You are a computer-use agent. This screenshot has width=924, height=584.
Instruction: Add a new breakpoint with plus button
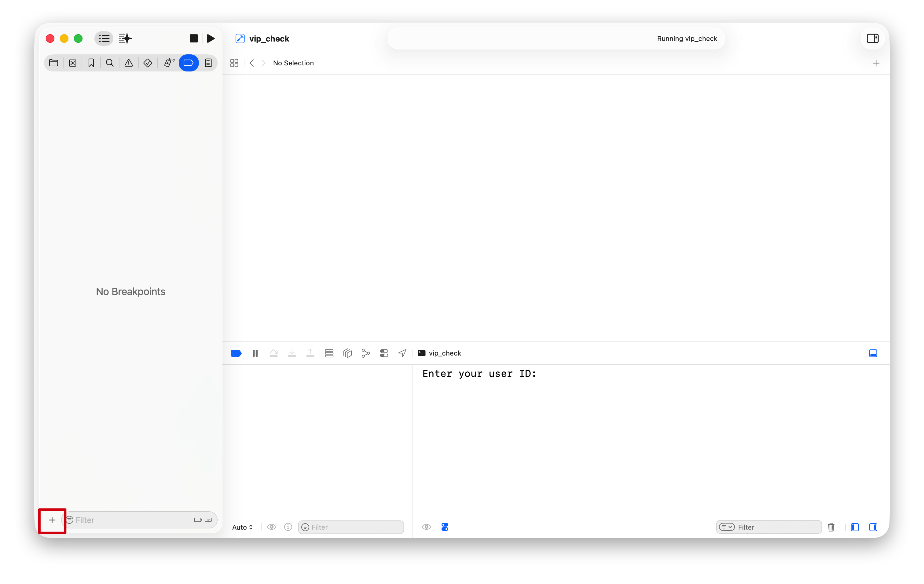52,520
